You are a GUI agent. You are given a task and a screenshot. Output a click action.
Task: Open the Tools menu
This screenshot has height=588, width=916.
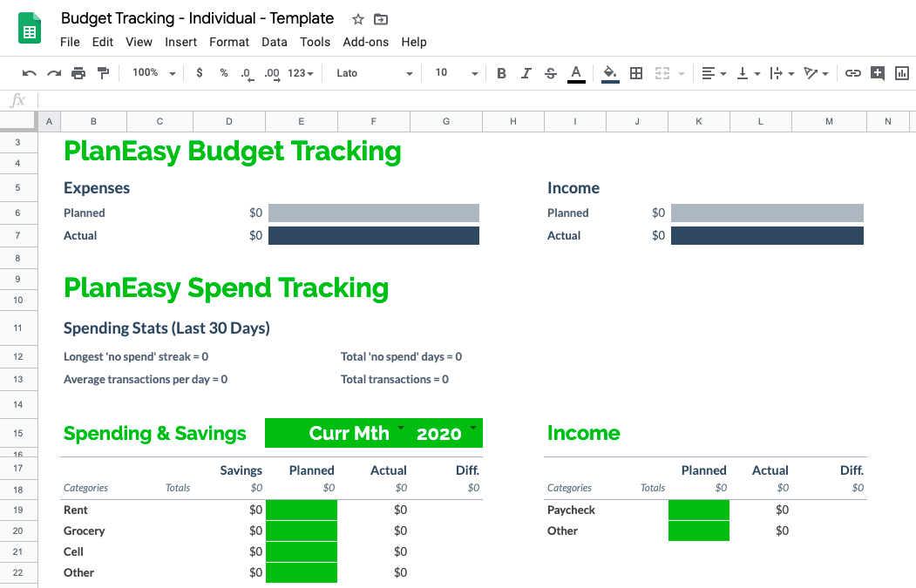315,42
